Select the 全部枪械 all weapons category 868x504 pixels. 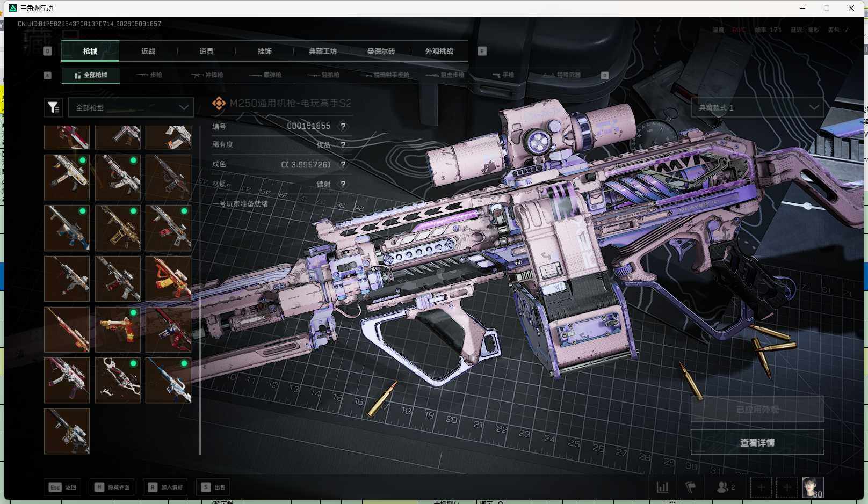coord(91,75)
